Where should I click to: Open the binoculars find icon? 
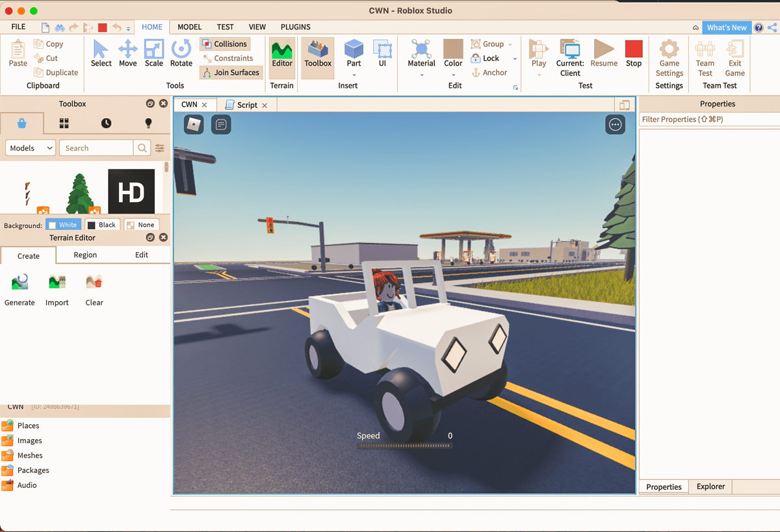pyautogui.click(x=59, y=27)
